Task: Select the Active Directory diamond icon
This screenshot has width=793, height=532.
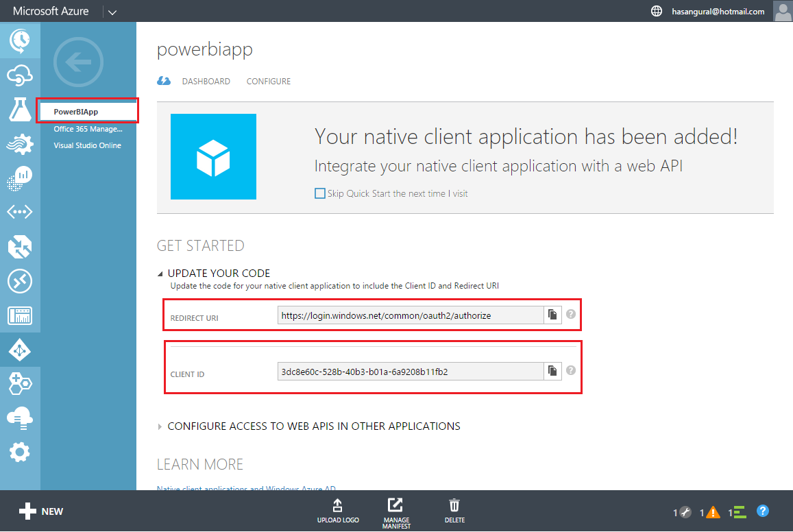Action: pyautogui.click(x=20, y=350)
